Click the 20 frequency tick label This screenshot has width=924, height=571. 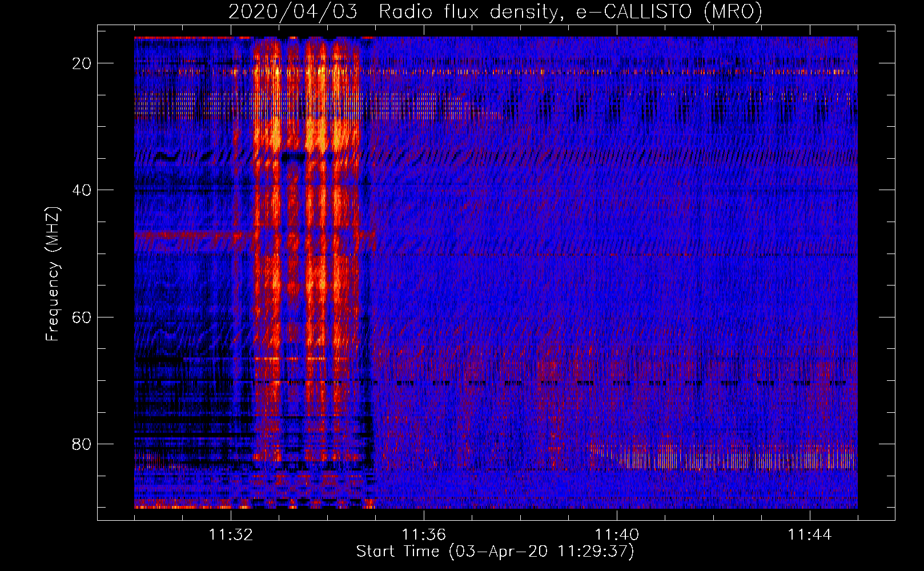click(82, 63)
